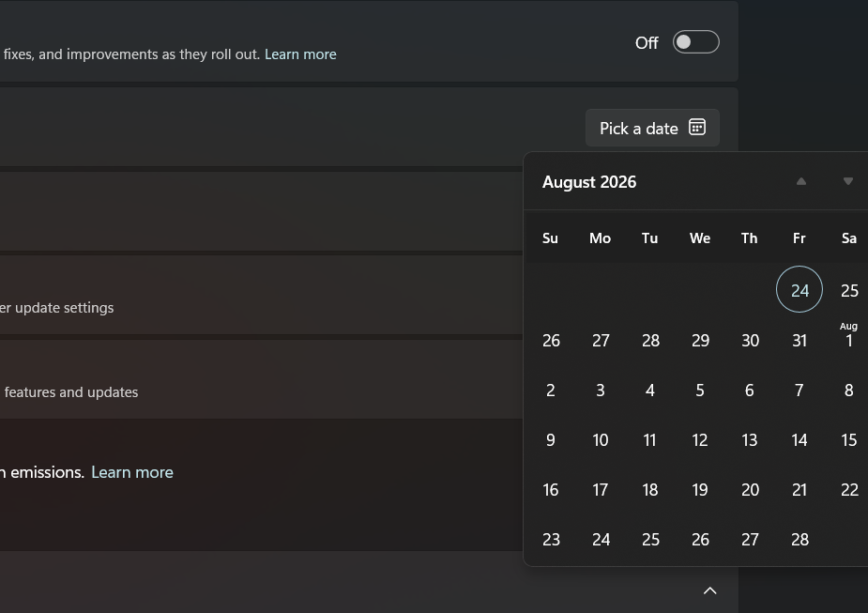Open Learn more link about emissions

click(132, 472)
